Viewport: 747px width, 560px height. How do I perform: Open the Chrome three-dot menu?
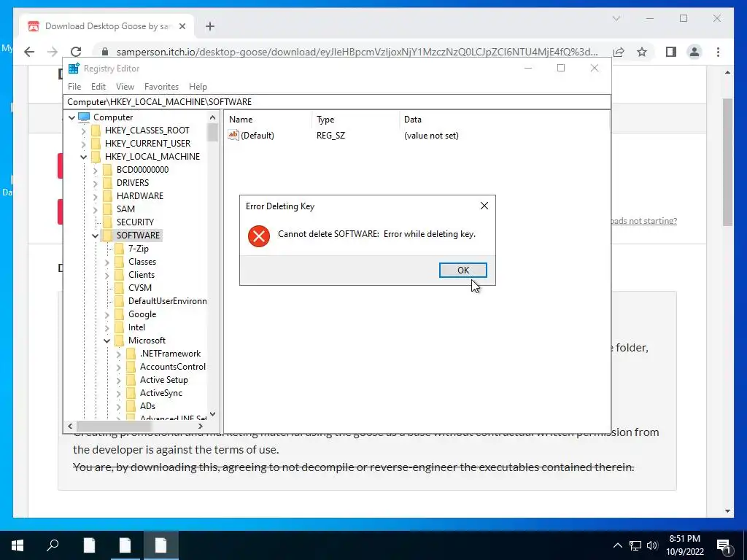(718, 52)
